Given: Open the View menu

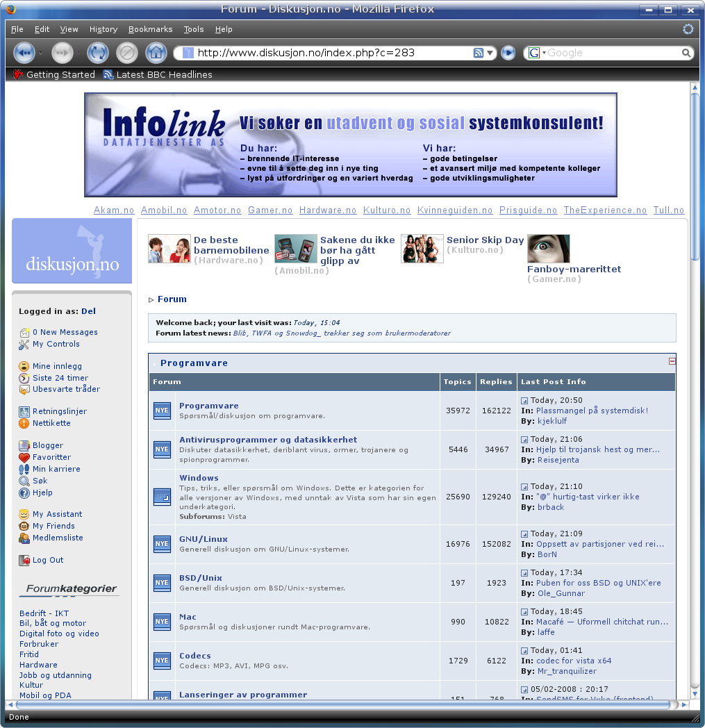Looking at the screenshot, I should (x=69, y=29).
